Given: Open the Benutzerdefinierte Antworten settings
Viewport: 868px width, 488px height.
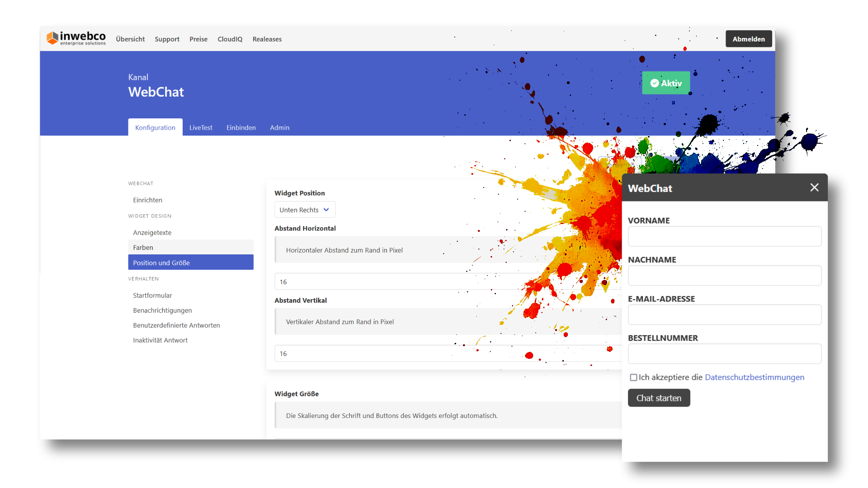Looking at the screenshot, I should tap(176, 325).
